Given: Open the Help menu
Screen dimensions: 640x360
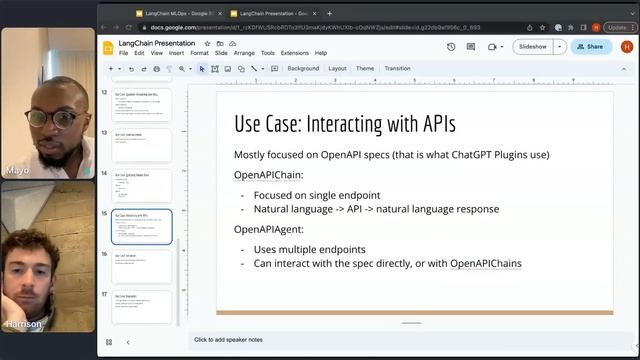Looking at the screenshot, I should (x=321, y=53).
